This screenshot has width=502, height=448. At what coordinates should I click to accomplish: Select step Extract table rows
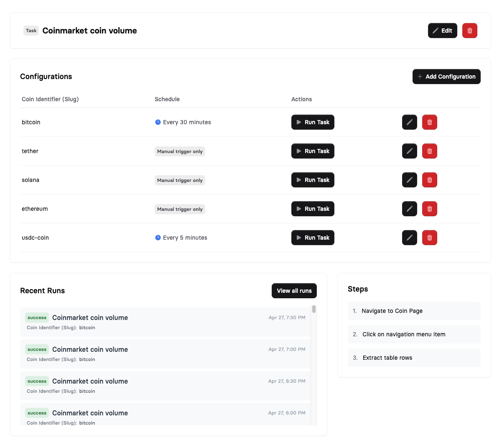click(414, 358)
